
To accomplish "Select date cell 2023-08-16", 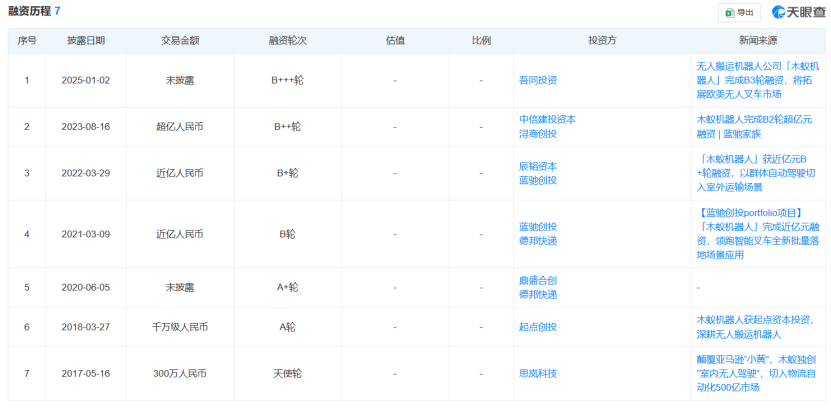I will (86, 127).
